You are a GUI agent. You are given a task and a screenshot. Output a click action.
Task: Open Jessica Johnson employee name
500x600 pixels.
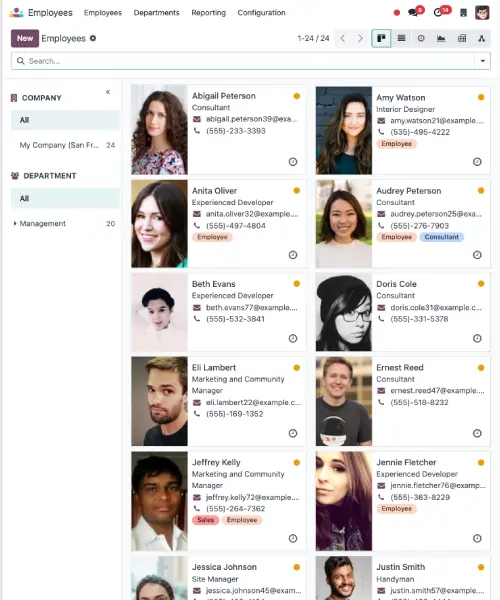[x=224, y=567]
